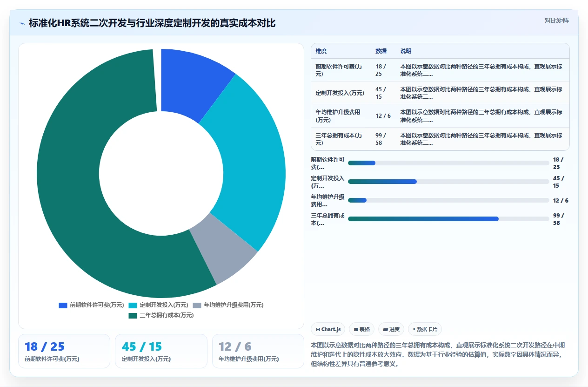Toggle 前期软件许可费(万元) legend swatch
The image size is (588, 387).
click(x=63, y=306)
